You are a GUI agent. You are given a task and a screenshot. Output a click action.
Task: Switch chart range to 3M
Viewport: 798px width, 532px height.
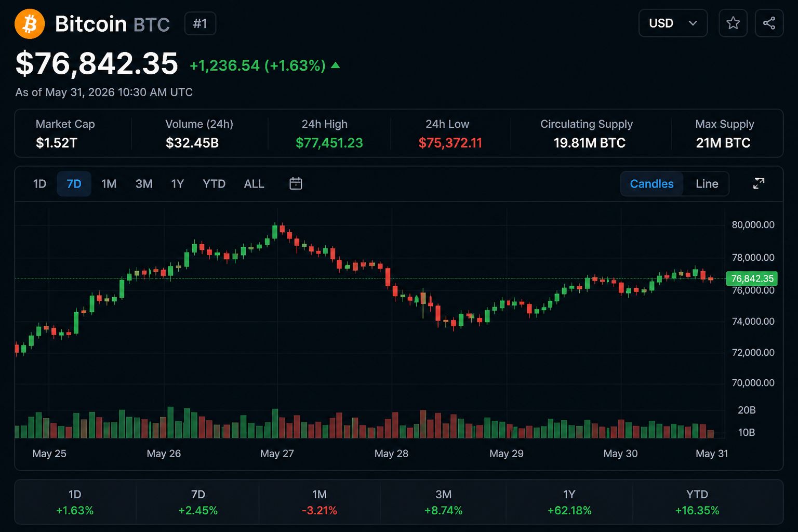(x=144, y=184)
